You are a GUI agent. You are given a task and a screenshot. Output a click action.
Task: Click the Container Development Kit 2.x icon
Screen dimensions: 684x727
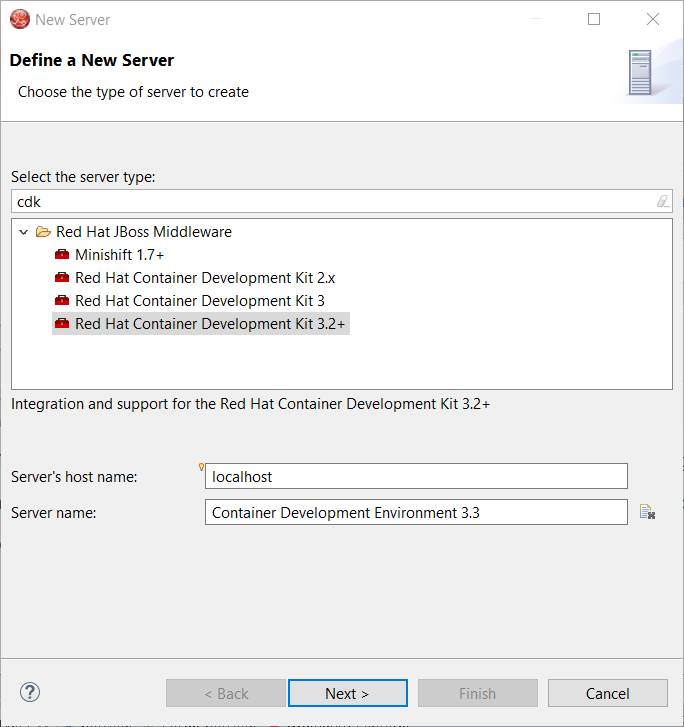click(62, 278)
